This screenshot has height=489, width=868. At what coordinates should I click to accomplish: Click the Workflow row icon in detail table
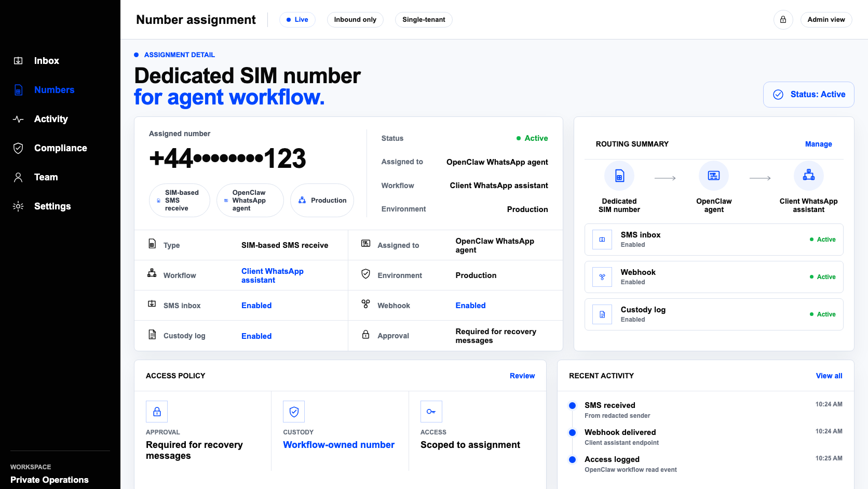coord(152,273)
